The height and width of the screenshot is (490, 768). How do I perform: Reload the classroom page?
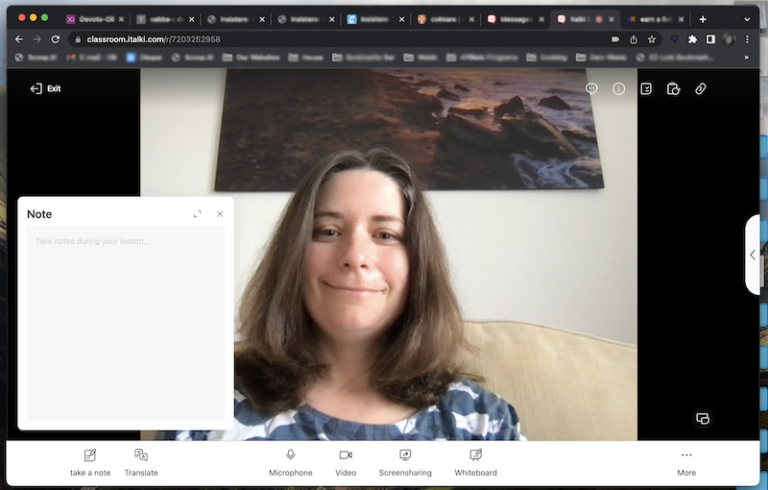click(55, 39)
